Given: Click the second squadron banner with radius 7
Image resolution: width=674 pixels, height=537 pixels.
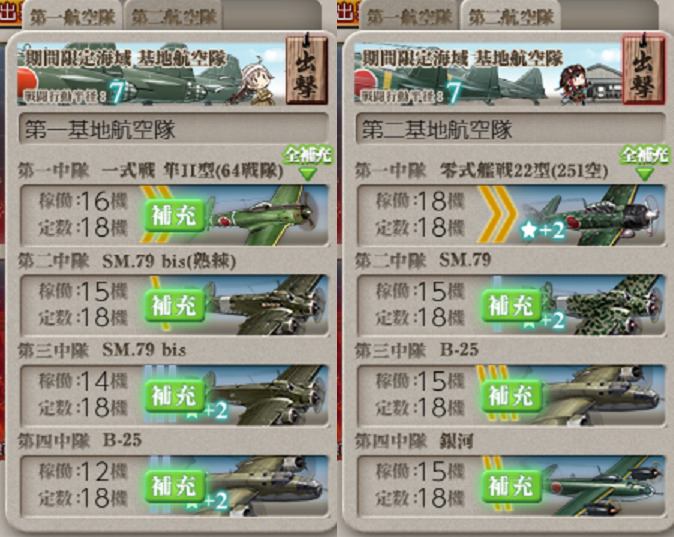Looking at the screenshot, I should coord(487,73).
